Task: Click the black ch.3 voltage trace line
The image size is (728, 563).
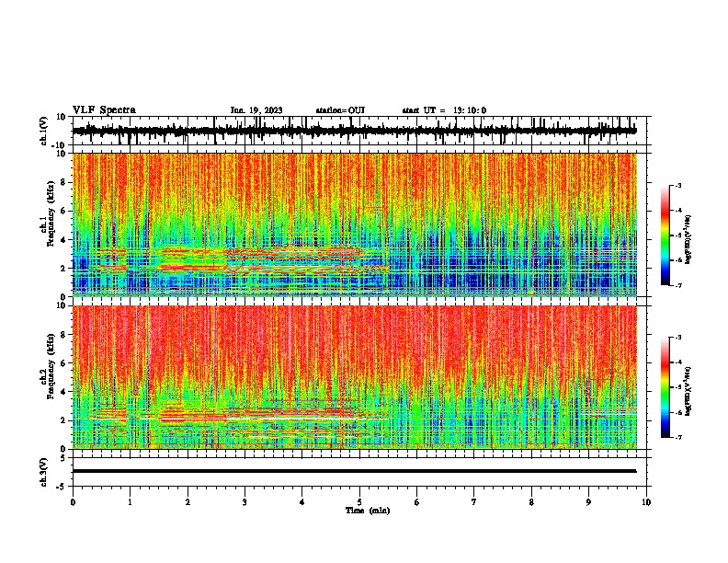Action: click(x=354, y=471)
